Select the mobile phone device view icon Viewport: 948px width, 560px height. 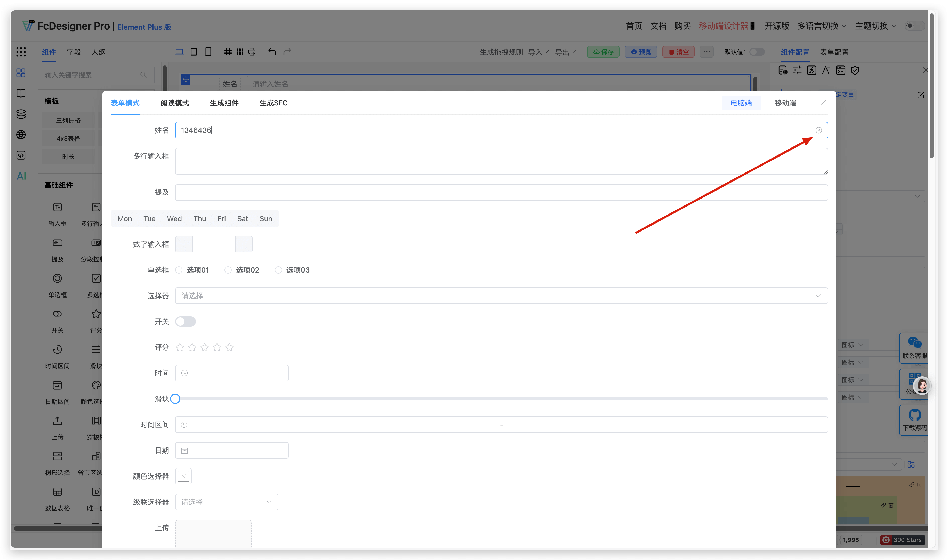tap(208, 52)
